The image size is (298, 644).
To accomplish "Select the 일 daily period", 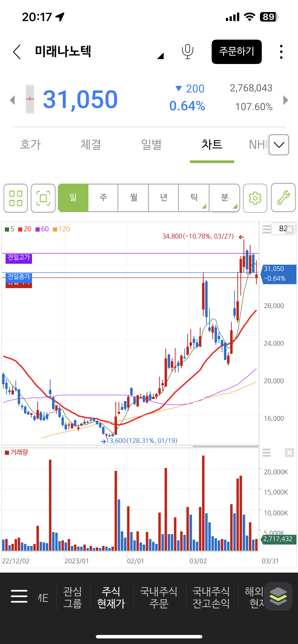I will (x=73, y=198).
